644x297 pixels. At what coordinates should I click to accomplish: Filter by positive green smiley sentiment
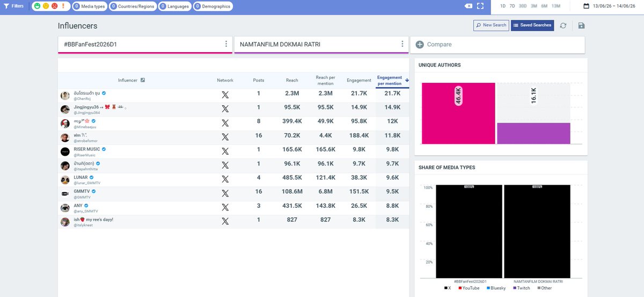pos(37,6)
